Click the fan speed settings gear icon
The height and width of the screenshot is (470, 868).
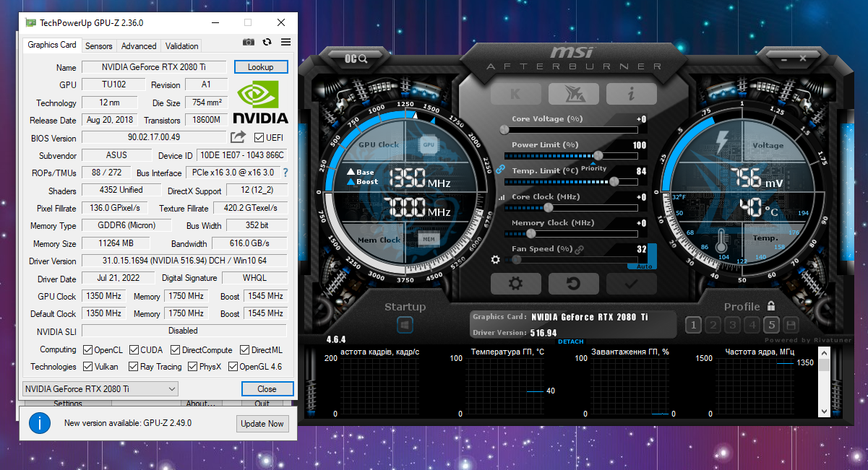[496, 260]
